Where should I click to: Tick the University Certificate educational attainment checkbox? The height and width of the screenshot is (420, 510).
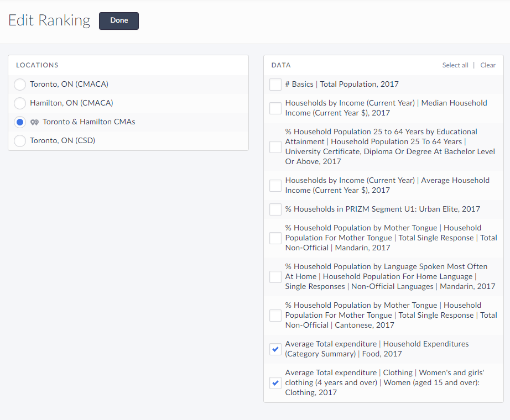point(275,147)
